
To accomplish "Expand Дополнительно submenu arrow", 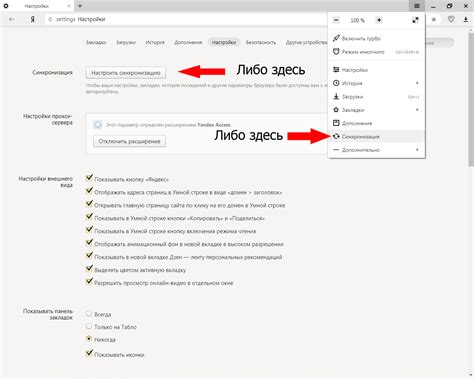I will tap(417, 150).
